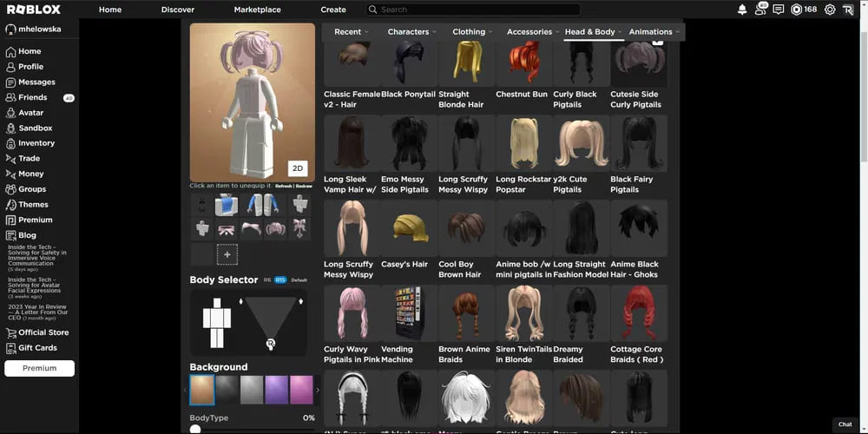Screen dimensions: 868x434
Task: Open the notifications bell icon
Action: [742, 10]
